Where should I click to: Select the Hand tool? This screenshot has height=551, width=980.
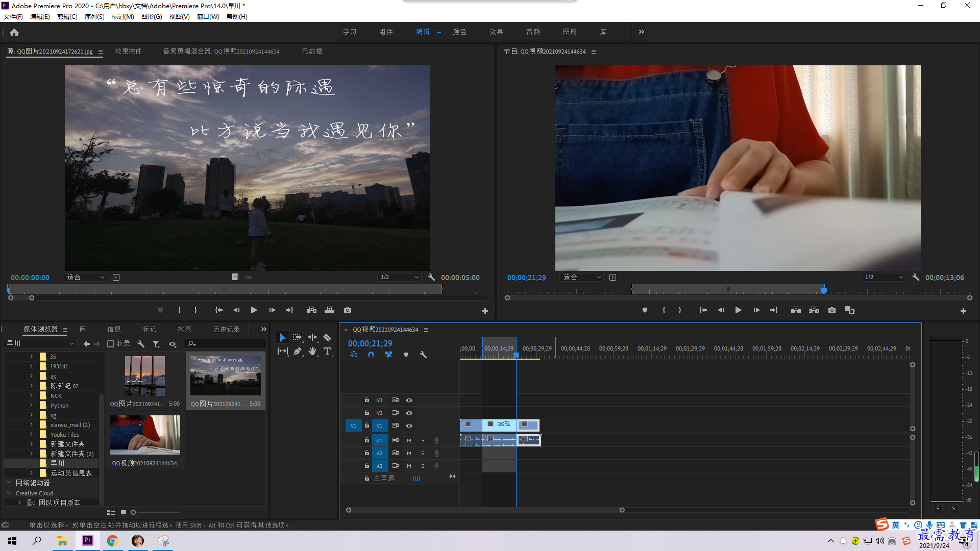click(x=312, y=352)
